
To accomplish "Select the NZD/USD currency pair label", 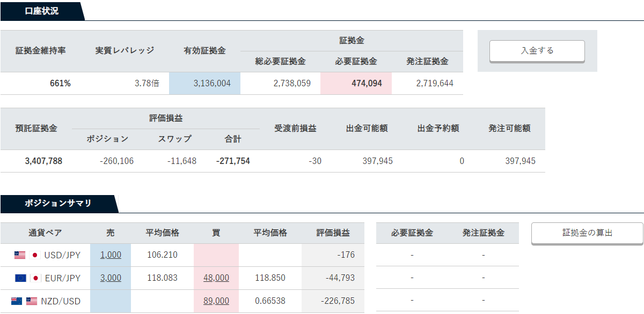I will click(x=61, y=301).
